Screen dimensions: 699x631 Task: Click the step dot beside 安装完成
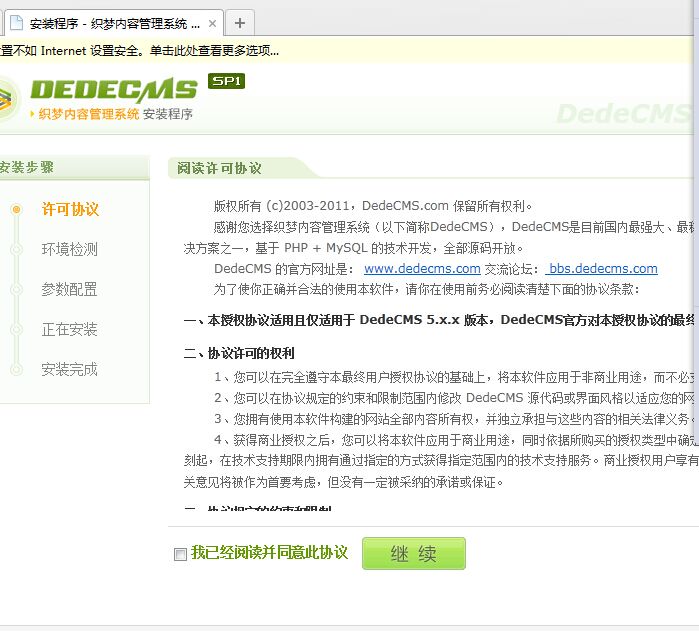point(15,370)
